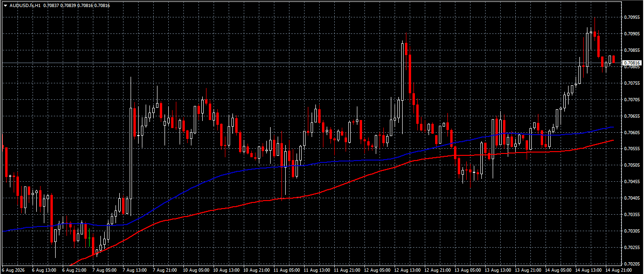644x274 pixels.
Task: Click the 0.70655 price axis label
Action: tap(632, 116)
